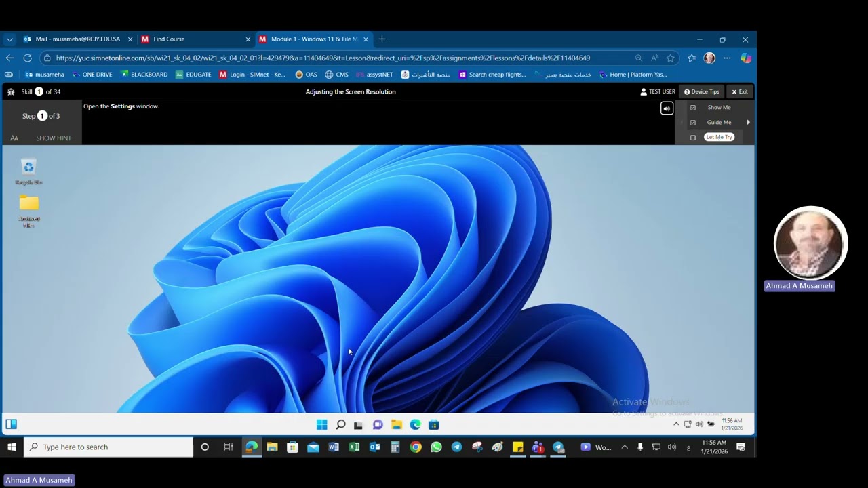Image resolution: width=868 pixels, height=488 pixels.
Task: Click the bug icon beside Skill counter
Action: pyautogui.click(x=11, y=91)
